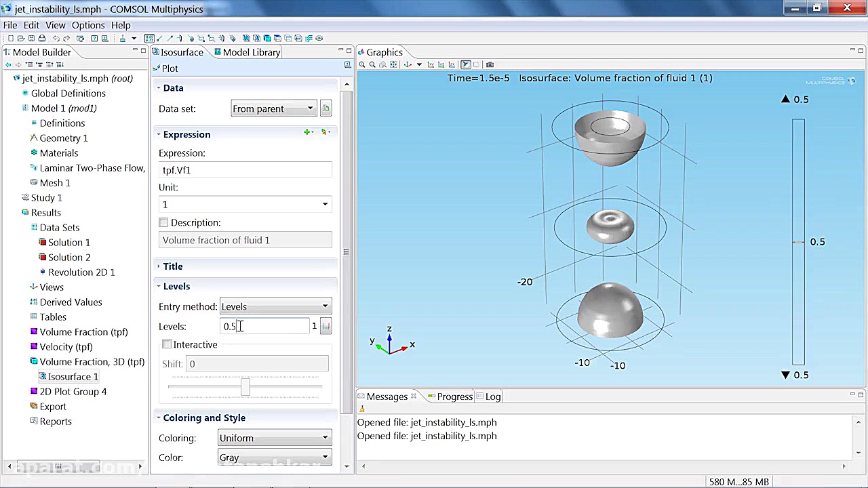Select Velocity (tpf) in the model tree
Screen dimensions: 868x488
point(66,347)
